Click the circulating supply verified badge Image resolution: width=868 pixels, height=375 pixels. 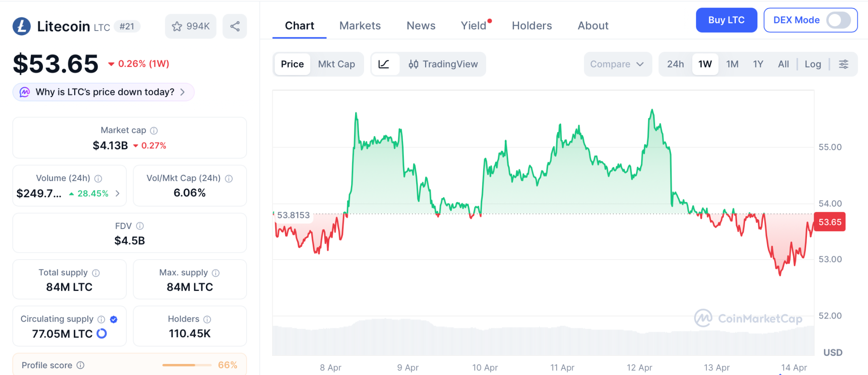[x=114, y=319]
